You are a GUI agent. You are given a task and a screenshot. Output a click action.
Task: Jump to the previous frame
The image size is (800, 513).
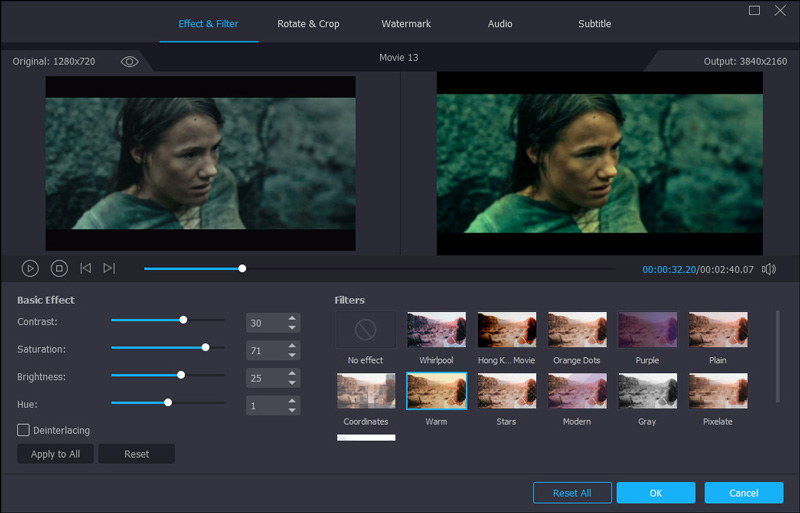[x=85, y=268]
